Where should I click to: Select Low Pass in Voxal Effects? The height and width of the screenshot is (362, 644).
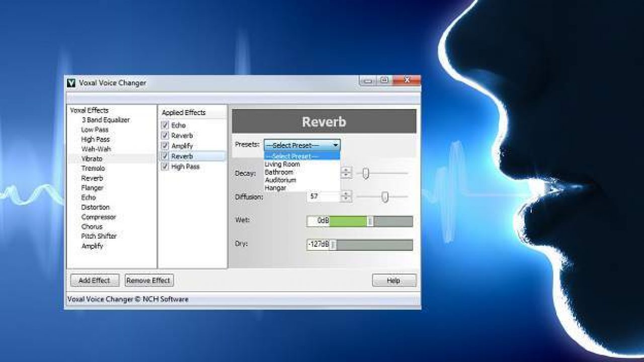click(x=95, y=130)
